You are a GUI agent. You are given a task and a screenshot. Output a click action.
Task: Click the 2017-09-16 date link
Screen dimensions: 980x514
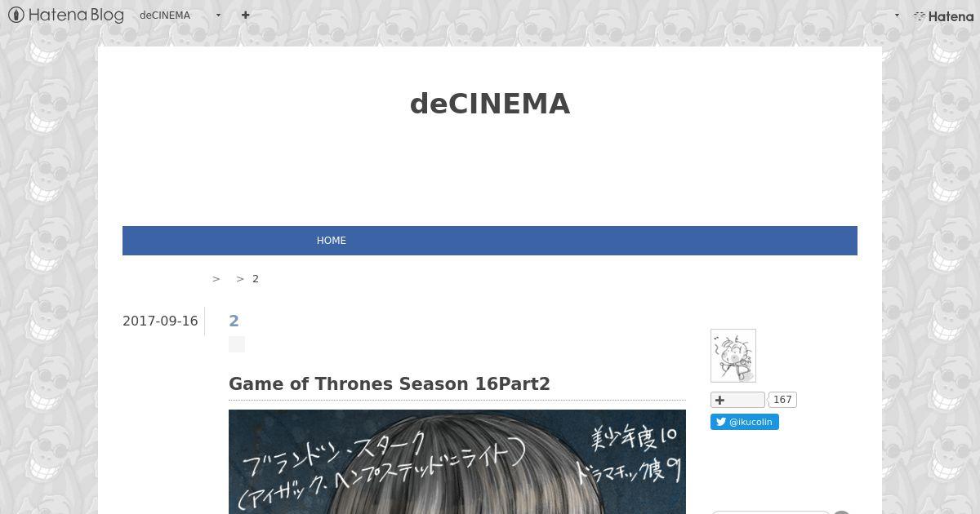pyautogui.click(x=160, y=321)
